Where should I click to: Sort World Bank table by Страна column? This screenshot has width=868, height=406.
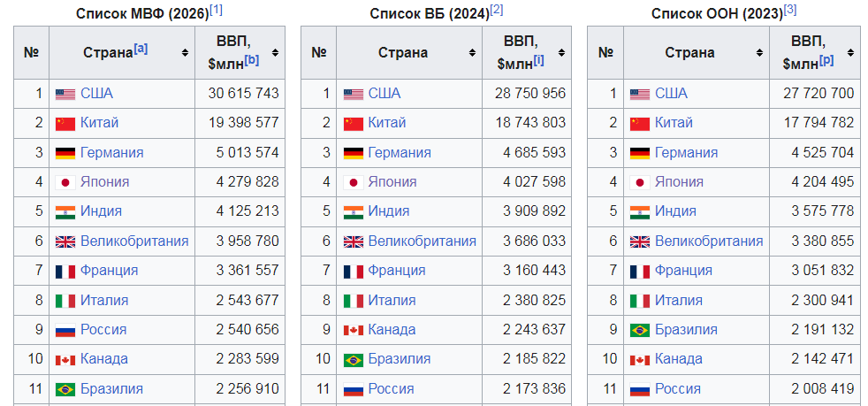pos(472,52)
